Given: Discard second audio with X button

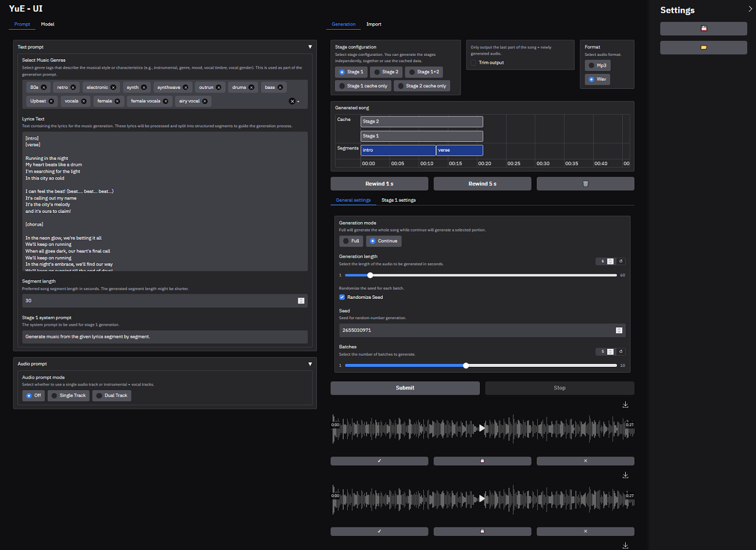Looking at the screenshot, I should (x=585, y=531).
